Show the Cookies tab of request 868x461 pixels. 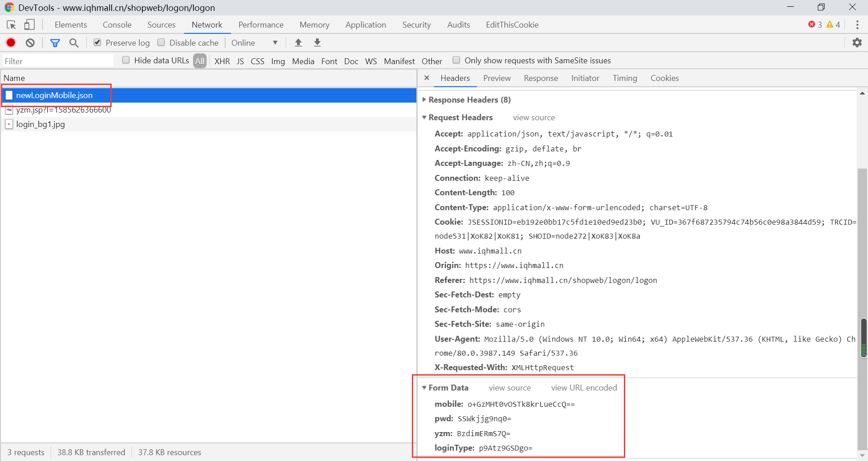[x=665, y=78]
